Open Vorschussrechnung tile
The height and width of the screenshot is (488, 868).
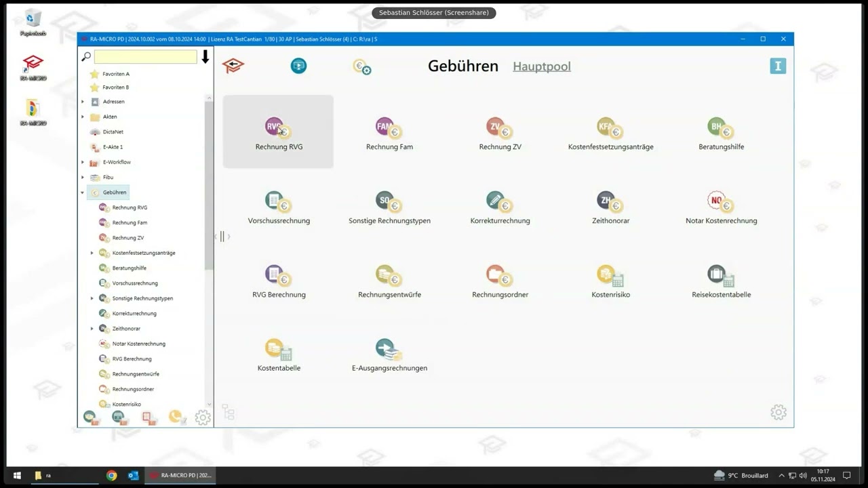[278, 207]
